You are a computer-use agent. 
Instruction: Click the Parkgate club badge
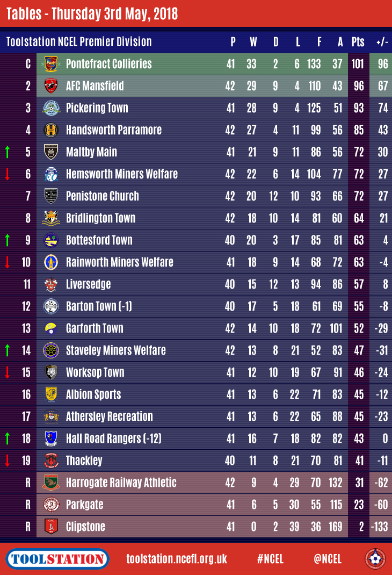pos(51,505)
